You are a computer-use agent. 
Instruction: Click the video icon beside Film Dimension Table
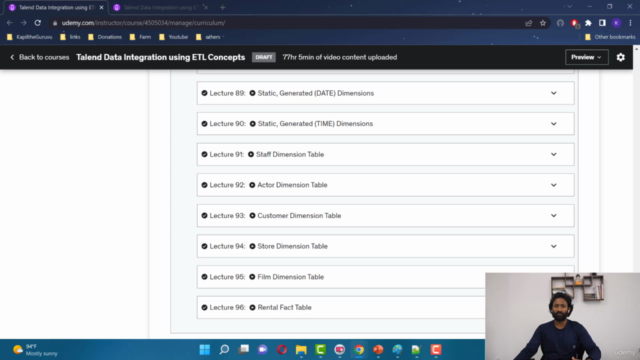[x=252, y=277]
